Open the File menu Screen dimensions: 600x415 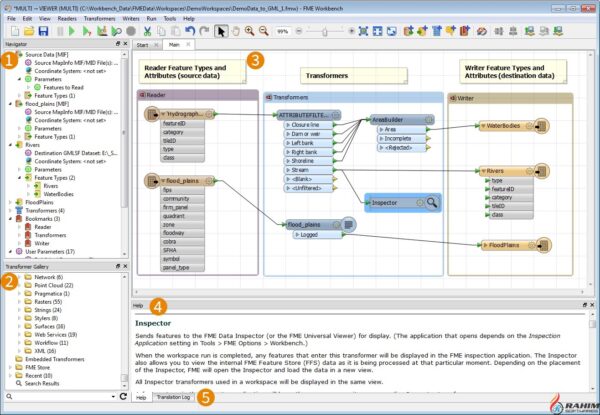[11, 18]
